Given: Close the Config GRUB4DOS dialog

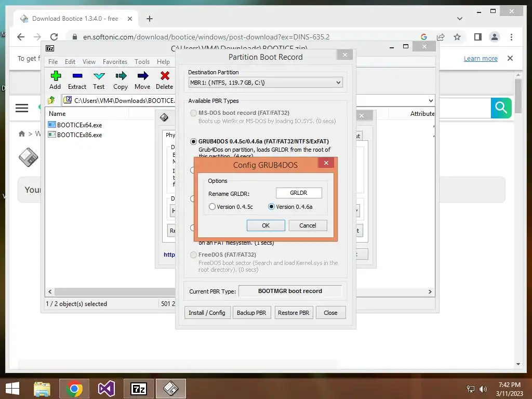Looking at the screenshot, I should pyautogui.click(x=326, y=163).
